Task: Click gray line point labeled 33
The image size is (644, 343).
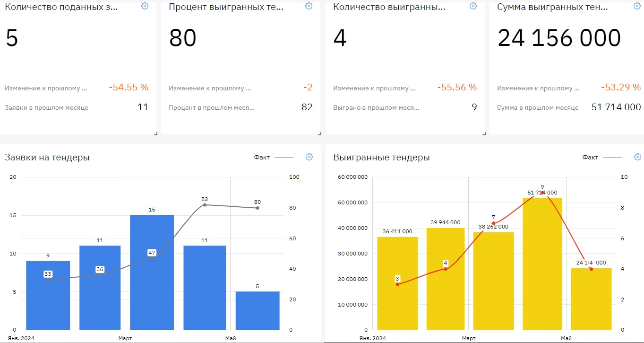Action: tap(48, 280)
